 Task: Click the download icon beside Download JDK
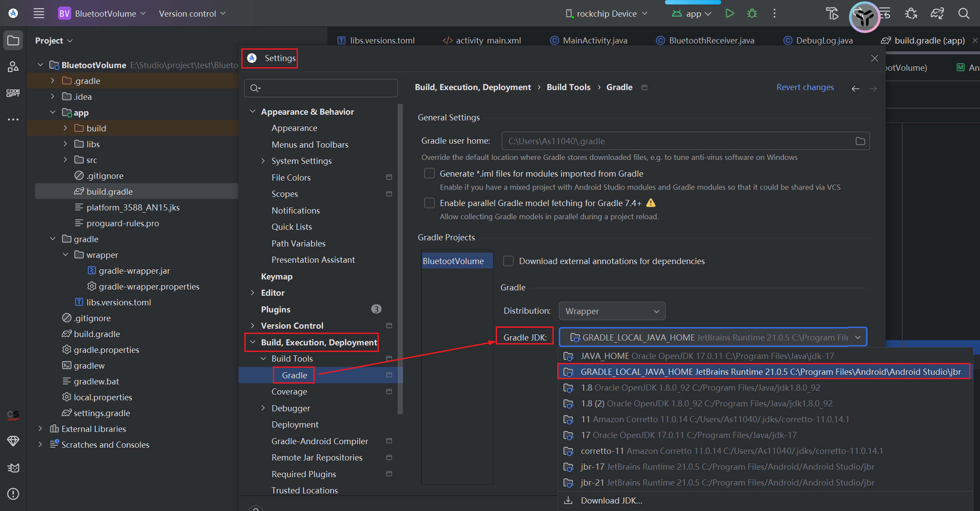click(568, 500)
